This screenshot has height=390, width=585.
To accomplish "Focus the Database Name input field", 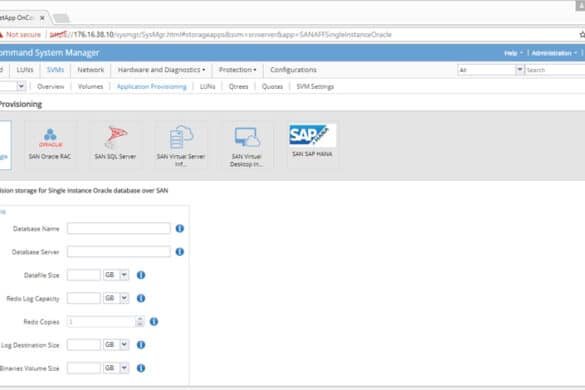I will (119, 228).
